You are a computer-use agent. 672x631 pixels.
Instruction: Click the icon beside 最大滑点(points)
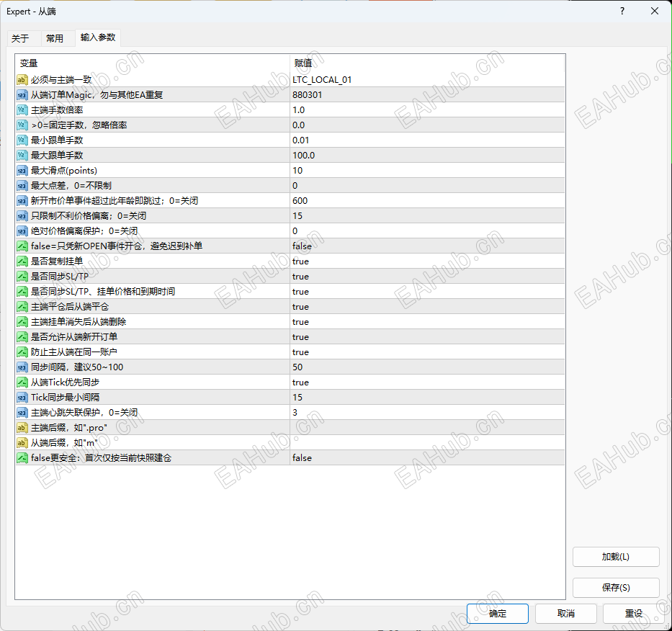pos(22,171)
